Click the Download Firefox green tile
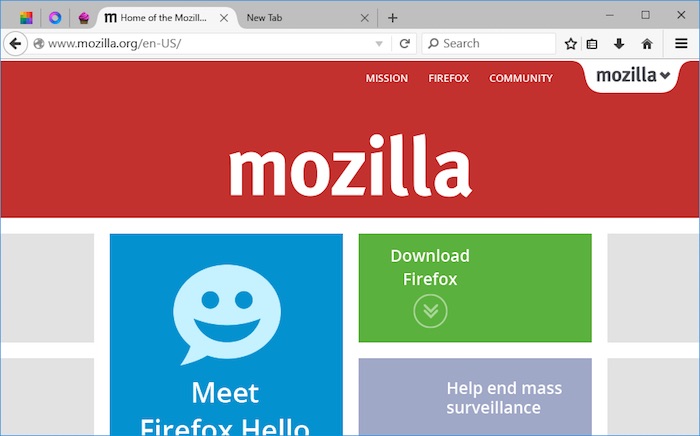 pyautogui.click(x=475, y=288)
